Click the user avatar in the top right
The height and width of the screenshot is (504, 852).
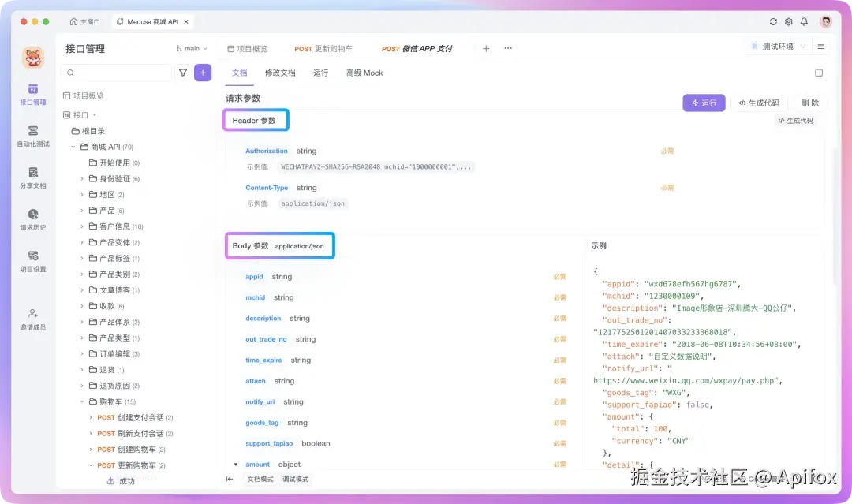(826, 22)
